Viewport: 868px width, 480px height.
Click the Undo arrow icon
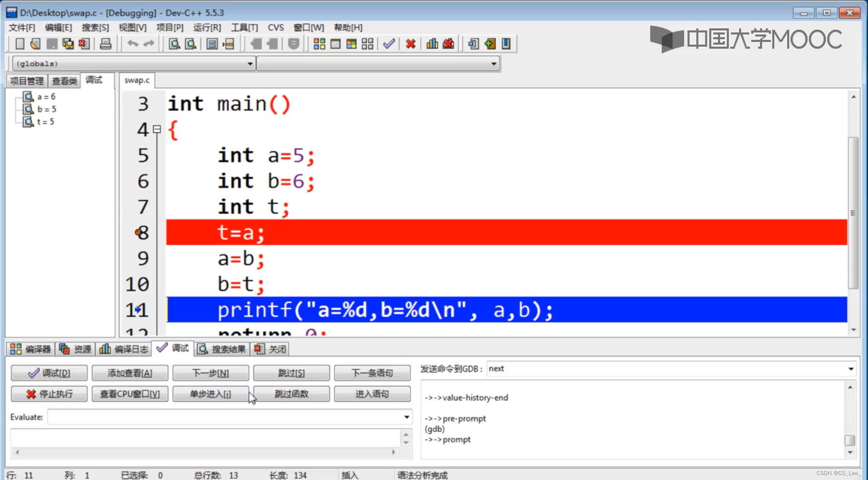(132, 44)
